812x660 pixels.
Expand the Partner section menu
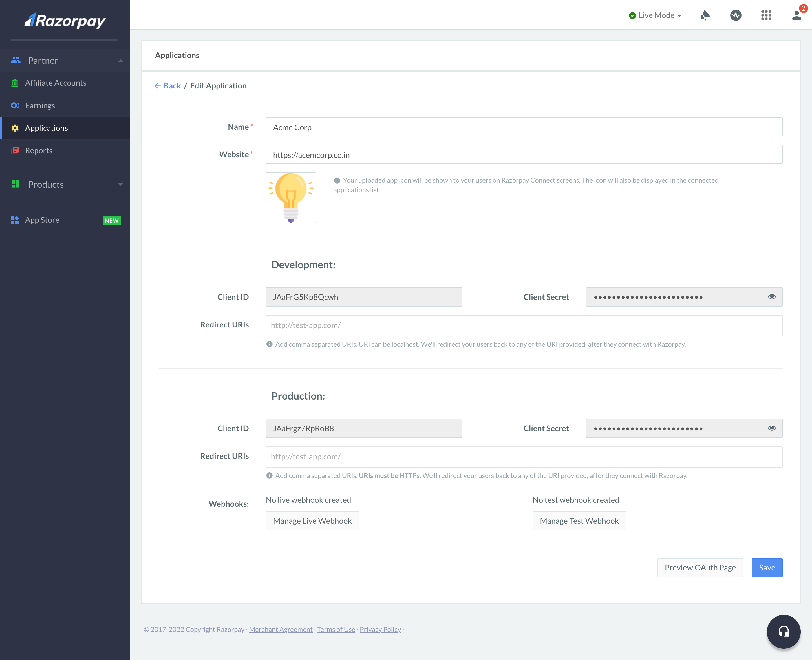tap(121, 61)
